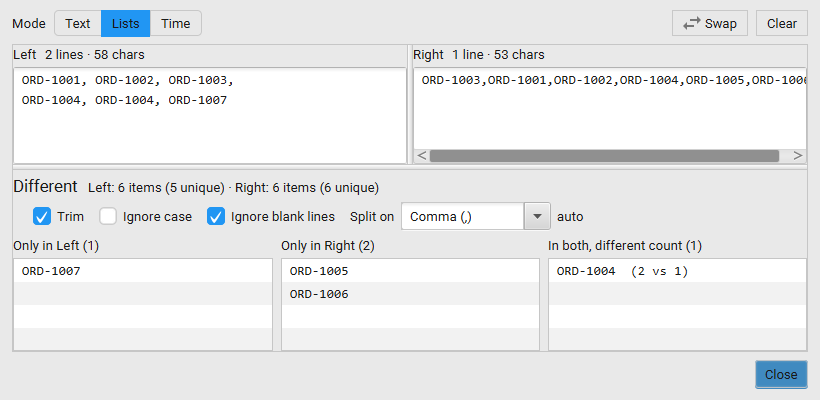Click the In both, different count (1) heading

(x=625, y=246)
